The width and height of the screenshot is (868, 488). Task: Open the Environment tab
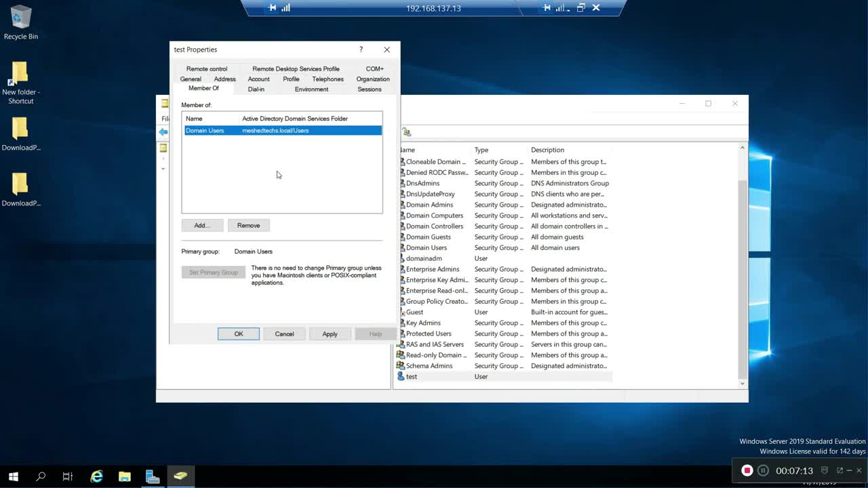311,89
